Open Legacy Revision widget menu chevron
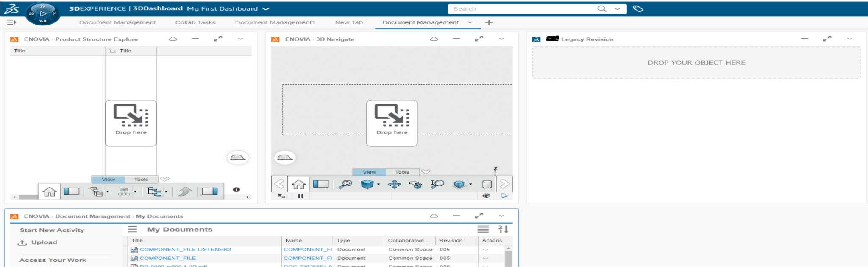Screen dimensions: 868x267 [x=849, y=39]
